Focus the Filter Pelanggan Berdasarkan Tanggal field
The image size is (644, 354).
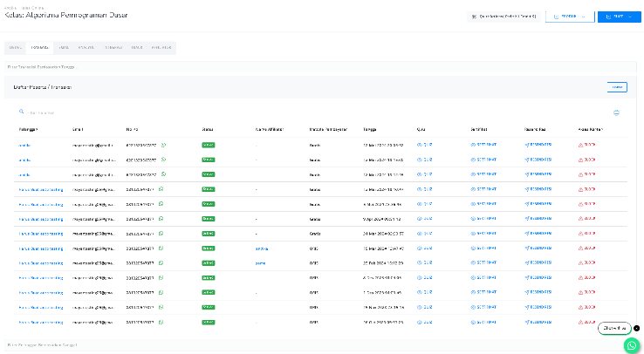[320, 345]
